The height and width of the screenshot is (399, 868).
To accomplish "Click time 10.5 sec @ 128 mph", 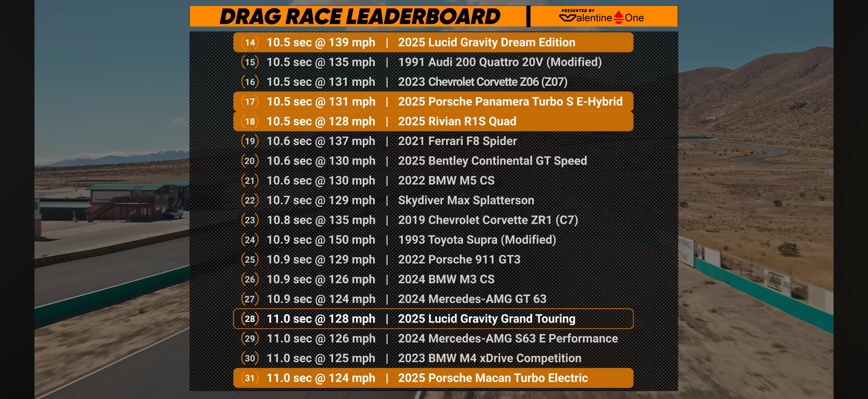I will (x=321, y=121).
